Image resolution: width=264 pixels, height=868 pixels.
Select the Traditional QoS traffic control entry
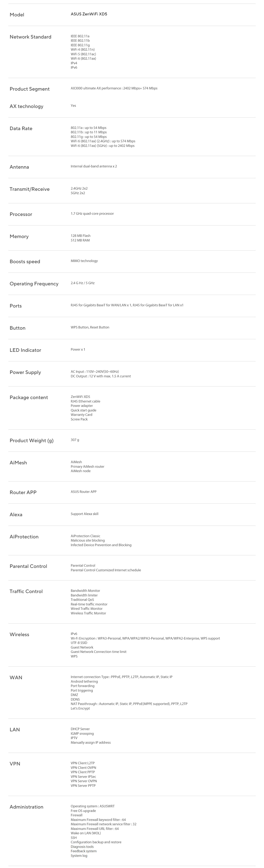82,600
